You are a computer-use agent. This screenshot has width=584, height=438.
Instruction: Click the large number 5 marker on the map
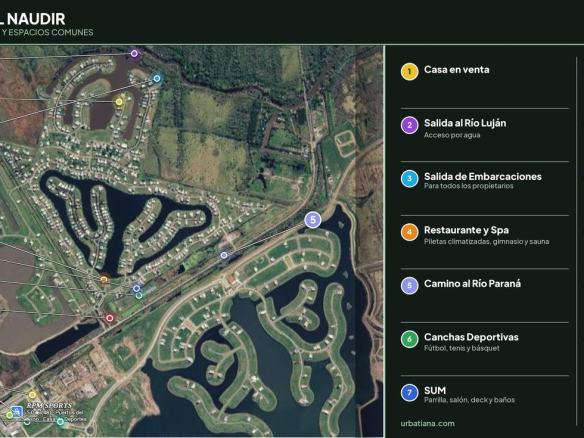313,220
